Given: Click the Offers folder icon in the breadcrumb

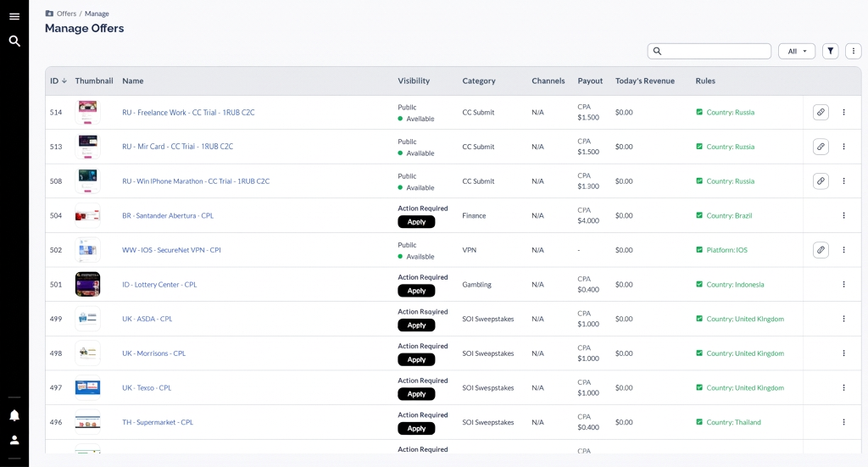Looking at the screenshot, I should click(x=49, y=14).
